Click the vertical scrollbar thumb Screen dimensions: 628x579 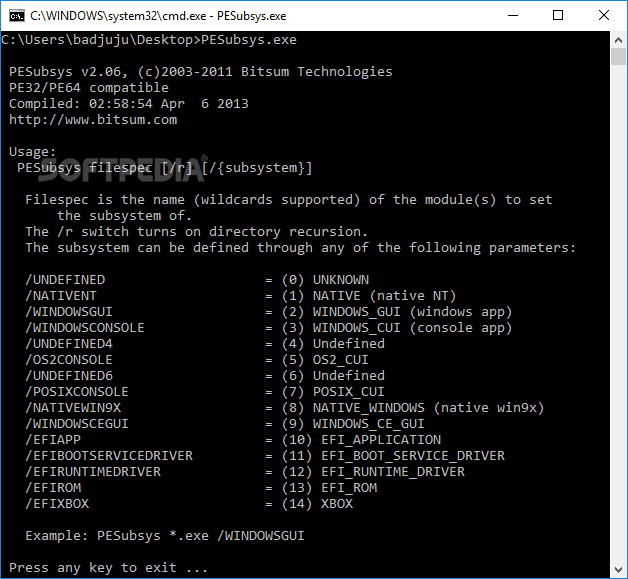pyautogui.click(x=618, y=56)
